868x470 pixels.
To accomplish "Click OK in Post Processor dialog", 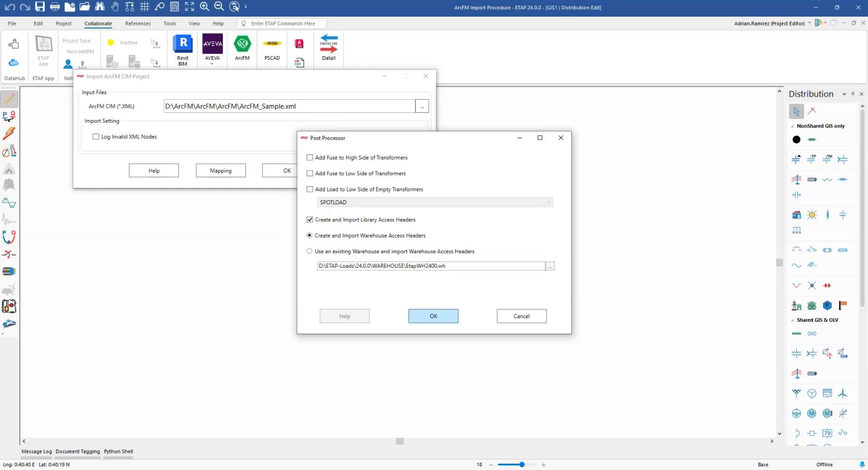I will click(433, 316).
